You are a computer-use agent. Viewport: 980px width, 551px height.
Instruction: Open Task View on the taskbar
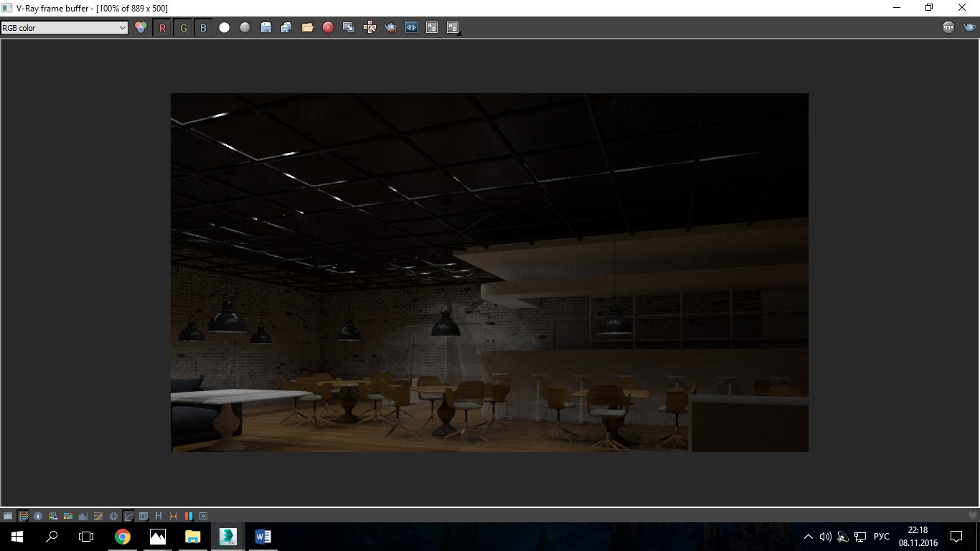point(86,537)
